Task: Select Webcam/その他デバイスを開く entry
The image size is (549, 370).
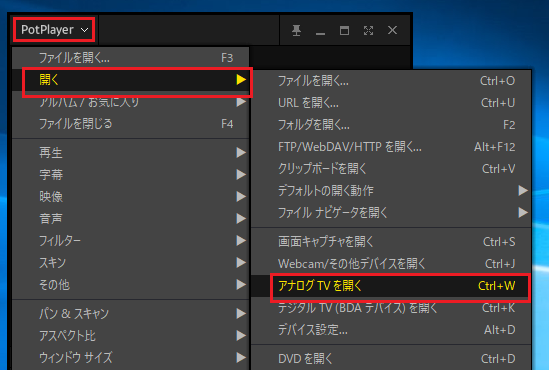Action: pyautogui.click(x=391, y=264)
